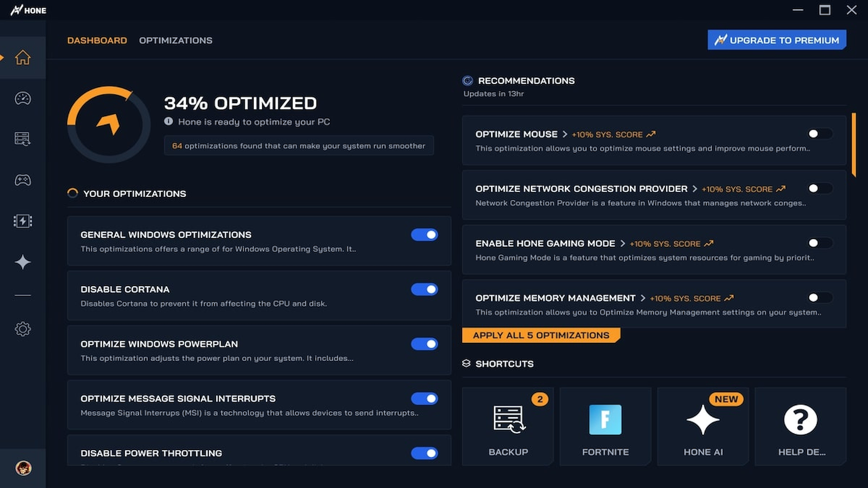Click the 34% optimized progress ring
This screenshot has height=488, width=868.
click(x=108, y=124)
